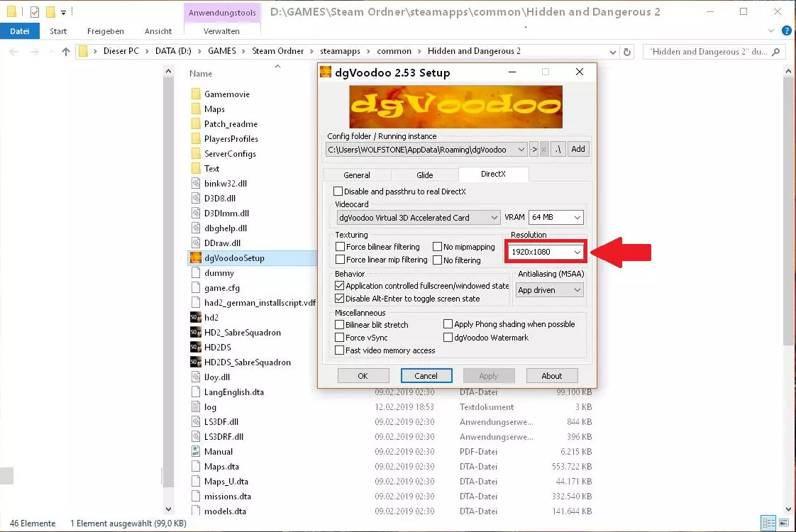Screen dimensions: 796x532
Task: Click the Name column header
Action: click(201, 74)
